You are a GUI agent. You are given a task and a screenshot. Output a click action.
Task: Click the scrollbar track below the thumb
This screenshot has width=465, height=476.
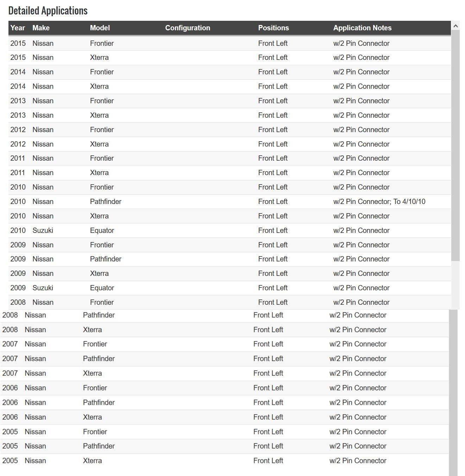click(455, 285)
